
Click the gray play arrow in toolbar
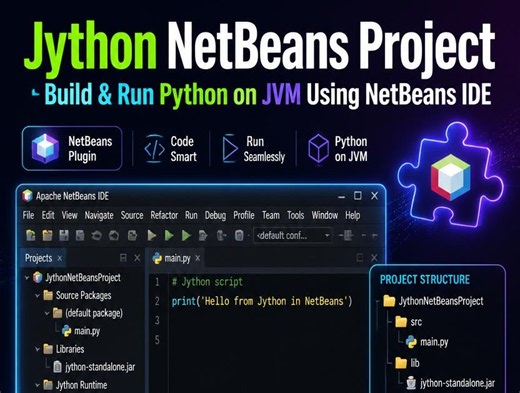click(152, 236)
